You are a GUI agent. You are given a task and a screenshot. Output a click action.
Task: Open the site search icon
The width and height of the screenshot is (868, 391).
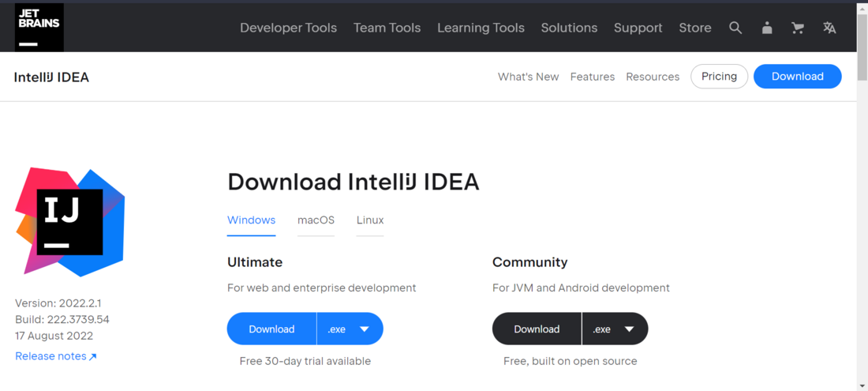coord(735,28)
